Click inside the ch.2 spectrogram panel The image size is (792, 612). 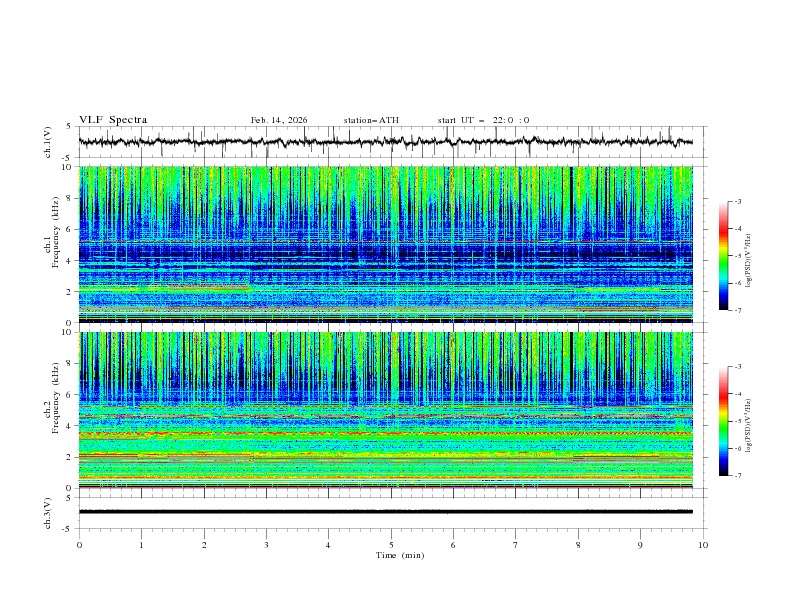click(x=386, y=410)
